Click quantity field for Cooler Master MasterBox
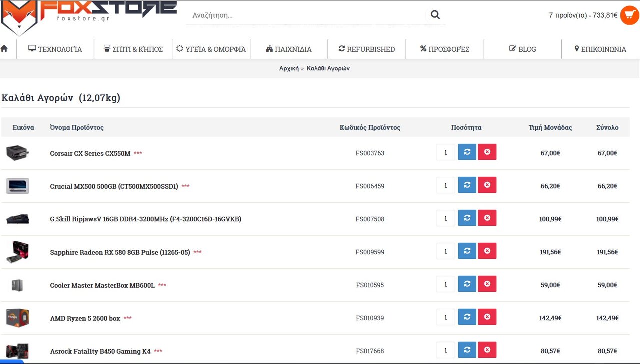Screen dimensions: 640x364 (445, 284)
